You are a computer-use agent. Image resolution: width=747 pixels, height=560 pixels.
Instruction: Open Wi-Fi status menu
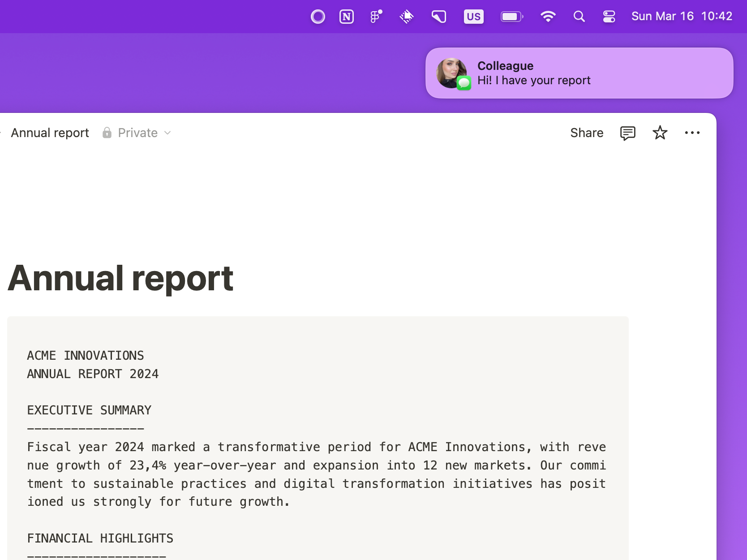point(548,17)
